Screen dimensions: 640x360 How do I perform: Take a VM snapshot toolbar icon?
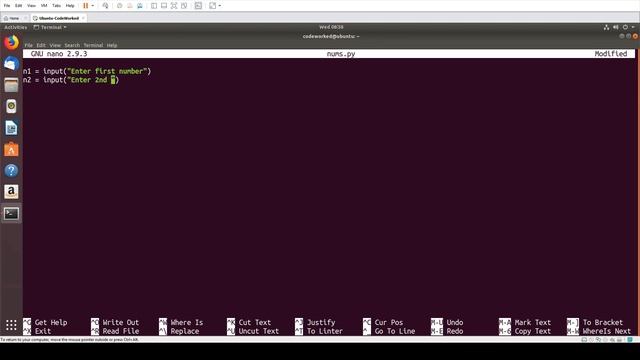pos(120,6)
